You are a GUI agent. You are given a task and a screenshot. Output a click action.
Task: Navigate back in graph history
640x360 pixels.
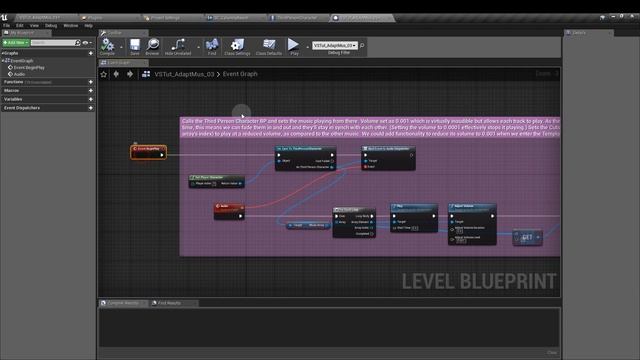click(116, 74)
